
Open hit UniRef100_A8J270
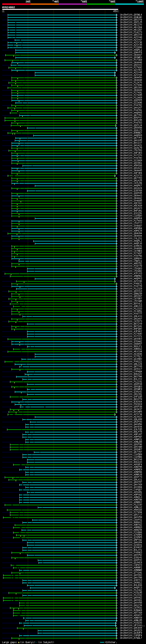tap(131, 25)
